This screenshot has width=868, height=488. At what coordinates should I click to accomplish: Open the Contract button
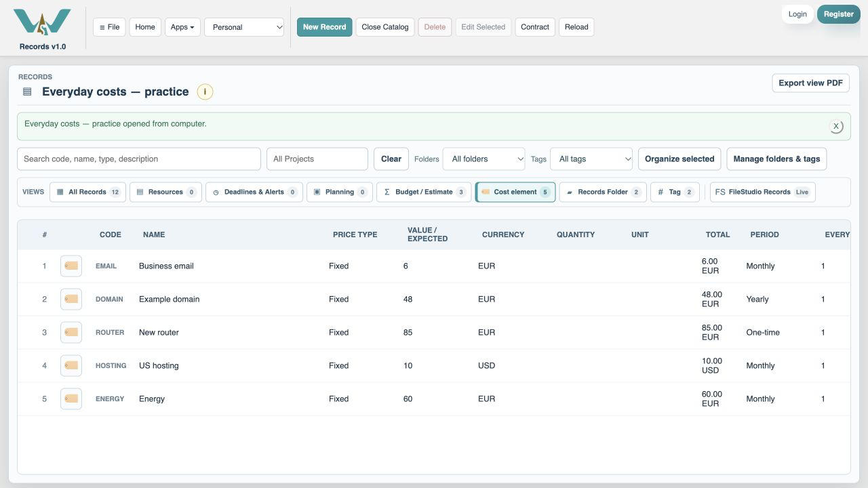(535, 27)
